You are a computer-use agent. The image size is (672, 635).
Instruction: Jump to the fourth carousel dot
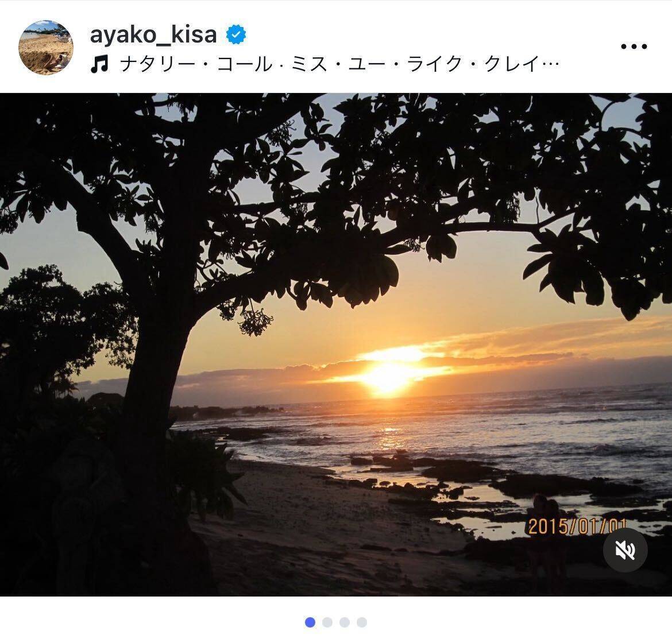coord(362,622)
